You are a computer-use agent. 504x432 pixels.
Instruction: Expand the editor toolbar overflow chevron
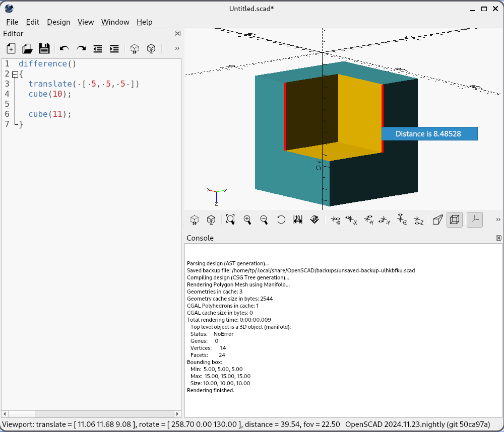click(177, 48)
